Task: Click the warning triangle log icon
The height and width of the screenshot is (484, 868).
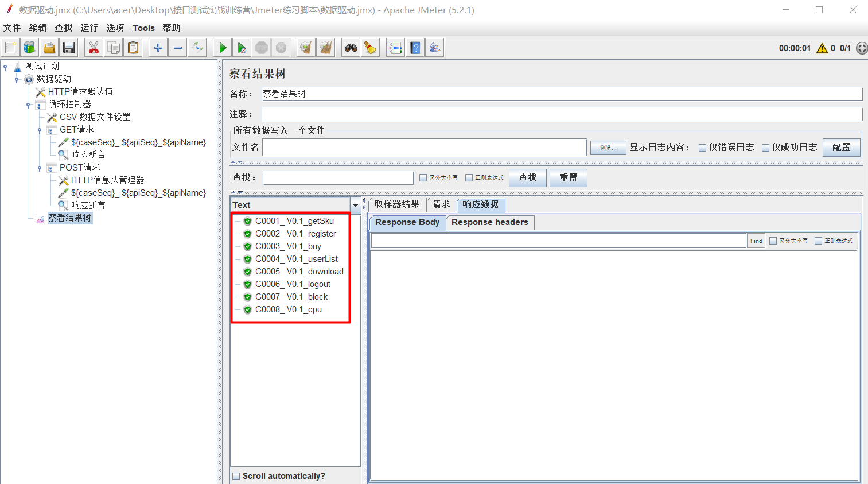Action: pos(822,48)
